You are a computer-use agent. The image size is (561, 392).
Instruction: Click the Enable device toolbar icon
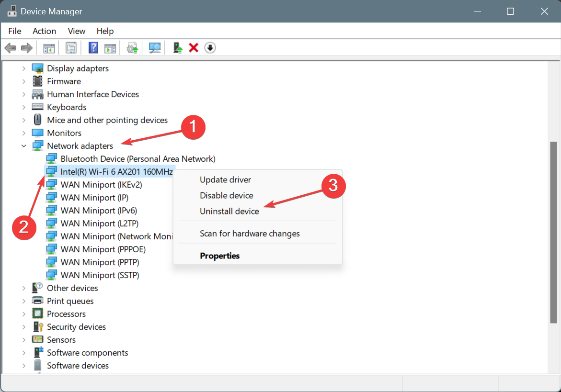tap(178, 47)
